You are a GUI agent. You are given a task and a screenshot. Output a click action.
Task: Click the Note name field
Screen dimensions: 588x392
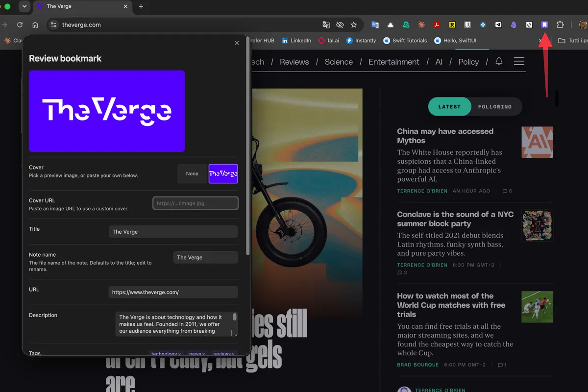click(x=206, y=257)
